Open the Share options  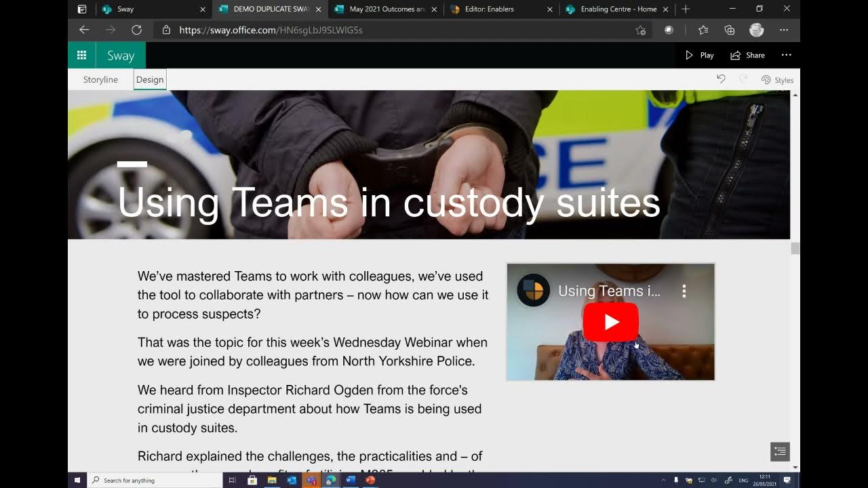(747, 56)
